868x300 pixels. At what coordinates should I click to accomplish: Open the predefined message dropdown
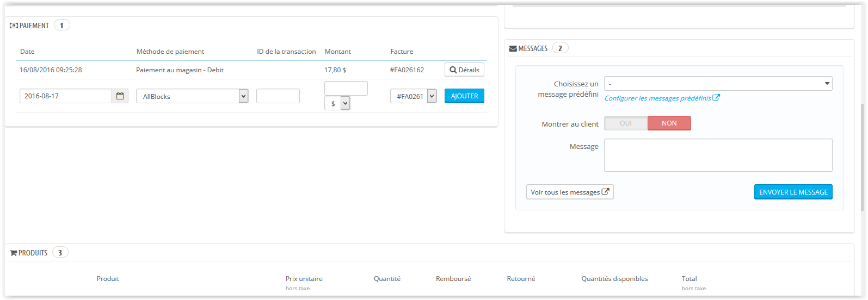click(718, 84)
